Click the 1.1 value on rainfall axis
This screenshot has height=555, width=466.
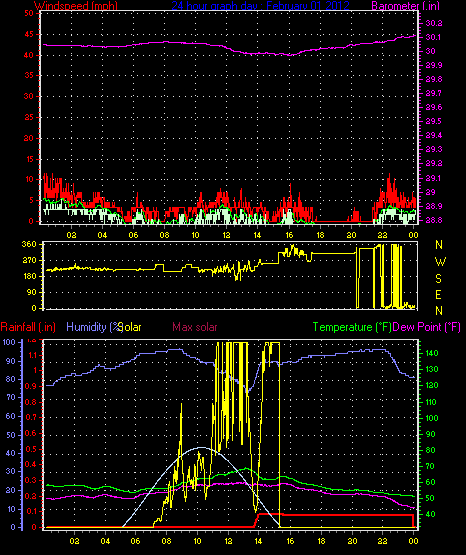(31, 355)
